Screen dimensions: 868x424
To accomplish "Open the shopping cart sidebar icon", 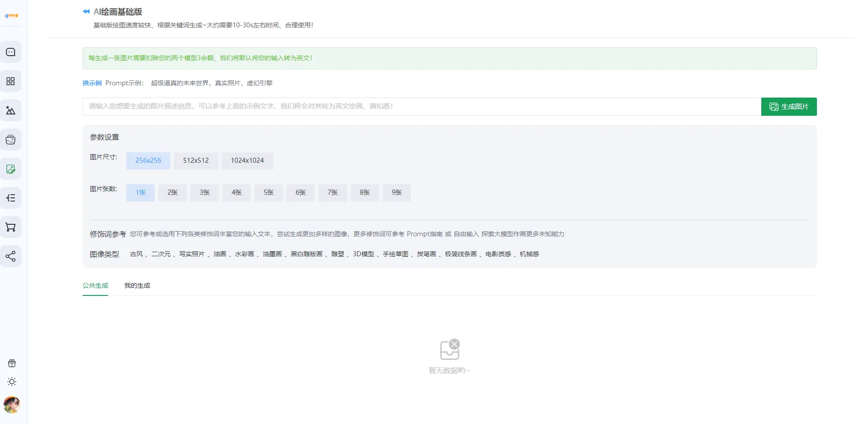I will 10,227.
